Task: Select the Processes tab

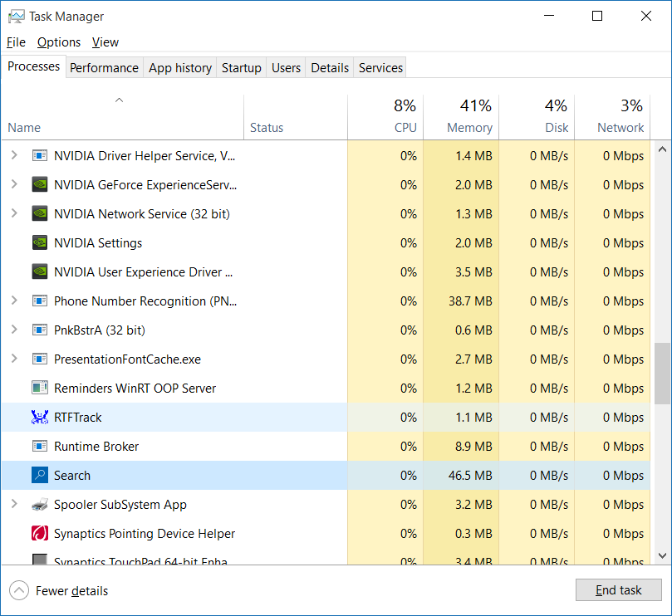Action: click(33, 66)
